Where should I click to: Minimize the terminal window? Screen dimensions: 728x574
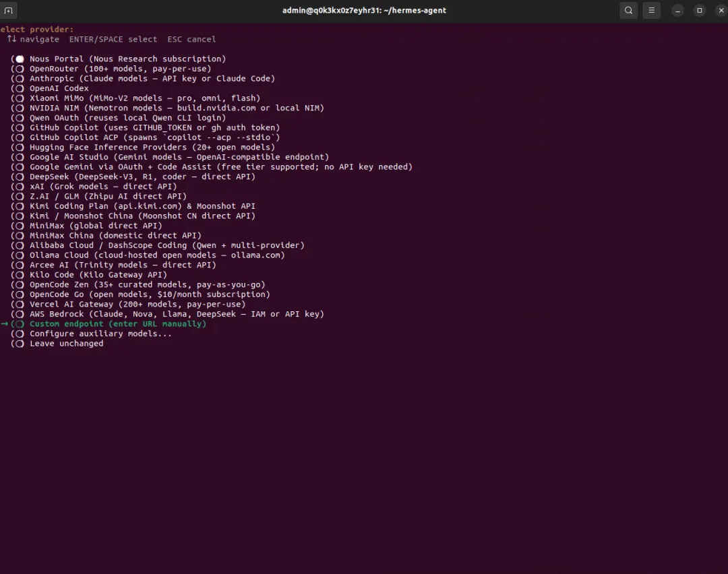tap(677, 10)
